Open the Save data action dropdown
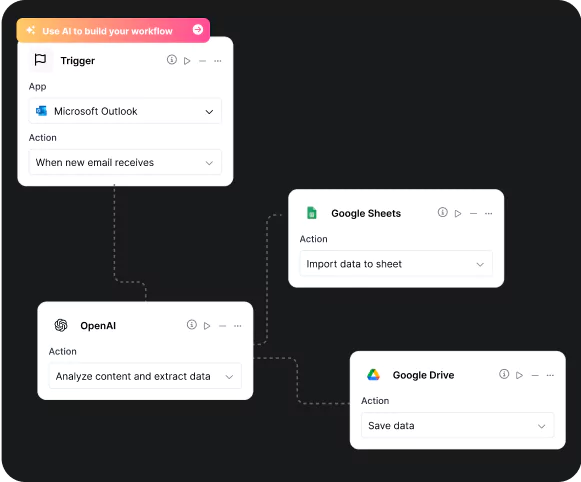Screen dimensions: 581x482 click(x=458, y=425)
